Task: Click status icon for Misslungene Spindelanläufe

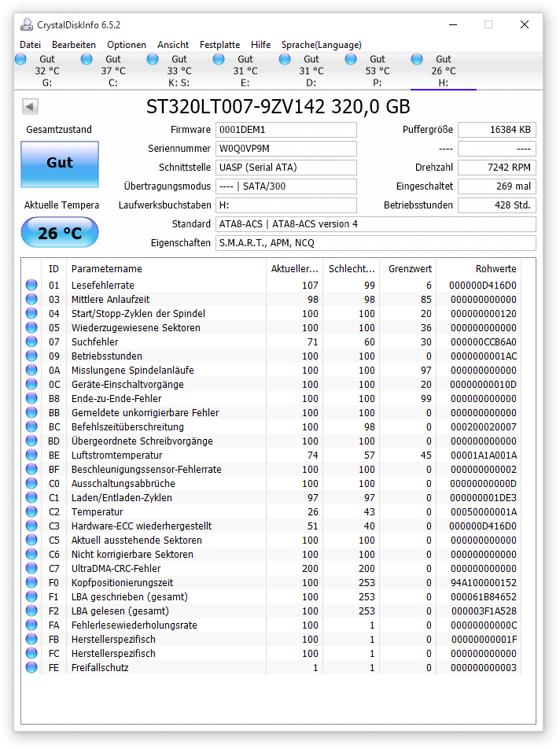Action: point(31,371)
